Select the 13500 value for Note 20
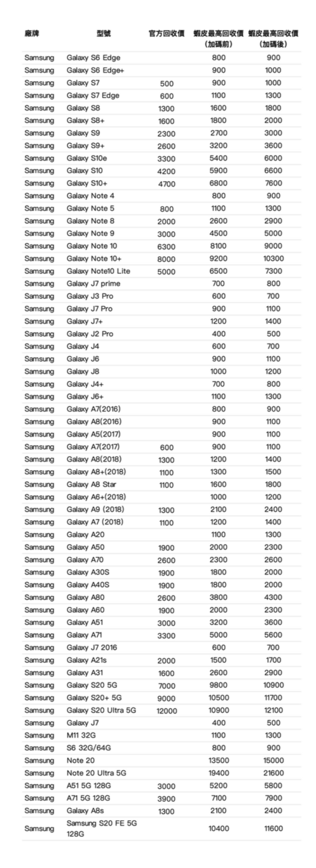The height and width of the screenshot is (868, 316). 219,760
